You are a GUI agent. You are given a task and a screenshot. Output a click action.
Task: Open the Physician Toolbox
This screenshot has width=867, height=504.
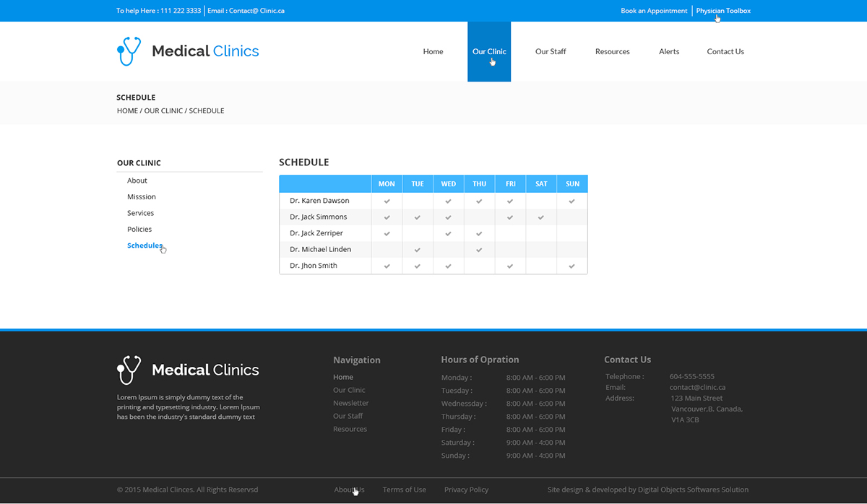point(722,10)
